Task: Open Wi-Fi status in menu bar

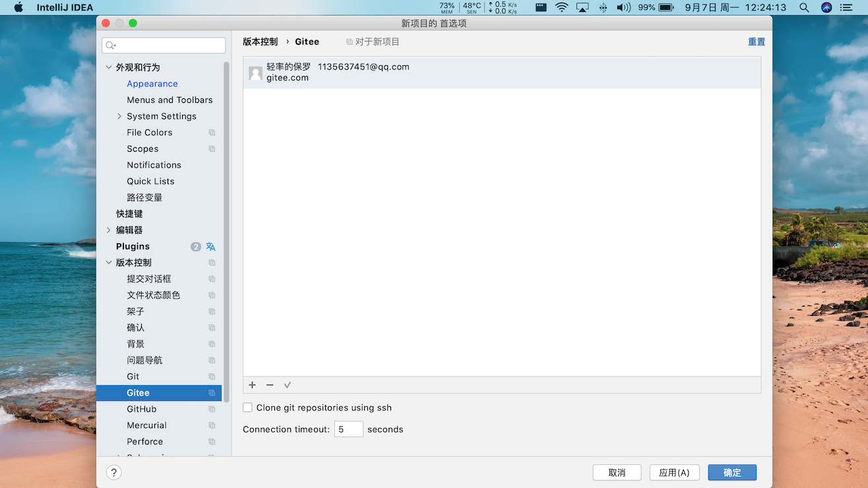Action: (561, 7)
